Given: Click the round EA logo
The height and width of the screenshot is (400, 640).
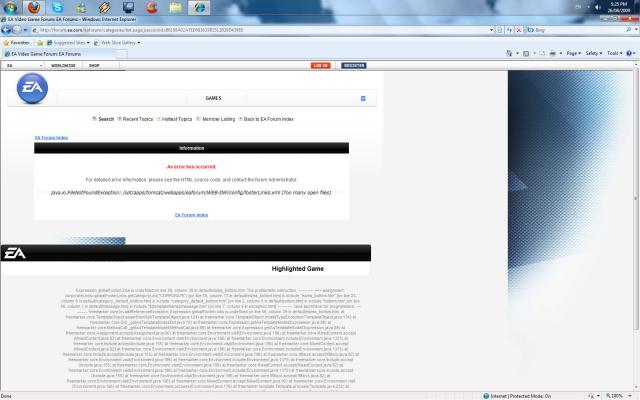Looking at the screenshot, I should click(x=32, y=88).
